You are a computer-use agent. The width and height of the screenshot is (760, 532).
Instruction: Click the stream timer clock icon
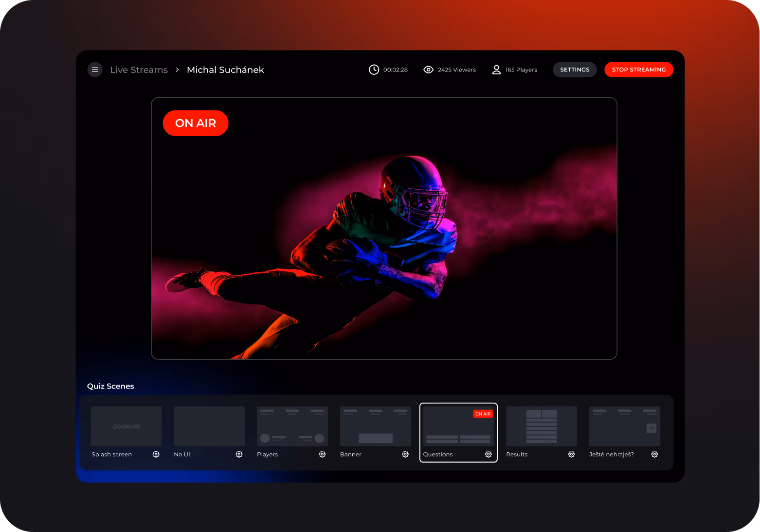(x=374, y=70)
